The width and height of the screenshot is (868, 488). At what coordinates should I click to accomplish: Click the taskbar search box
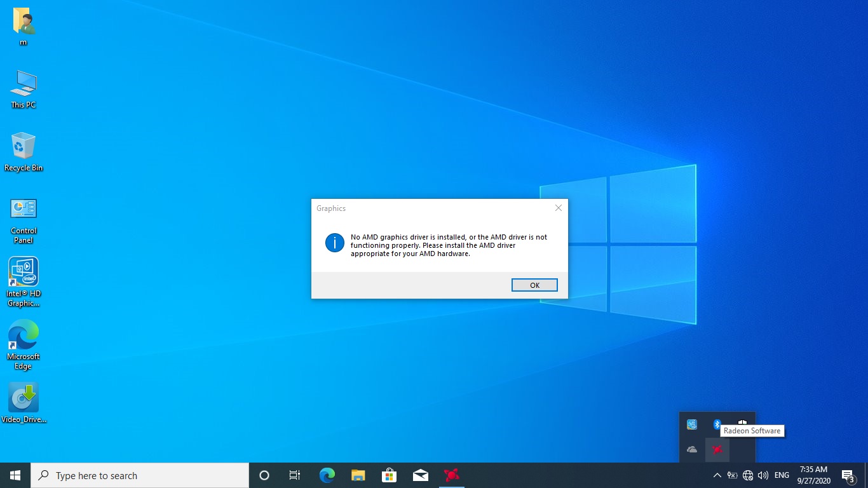140,475
